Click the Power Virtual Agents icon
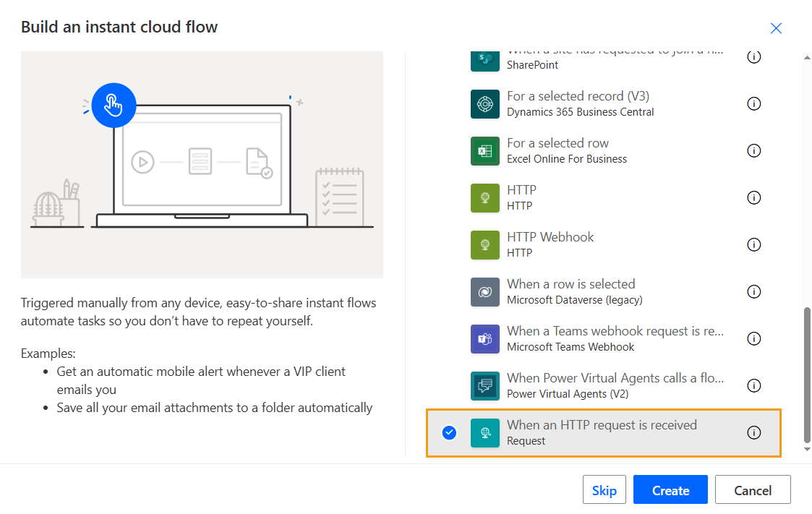The image size is (812, 514). coord(484,386)
